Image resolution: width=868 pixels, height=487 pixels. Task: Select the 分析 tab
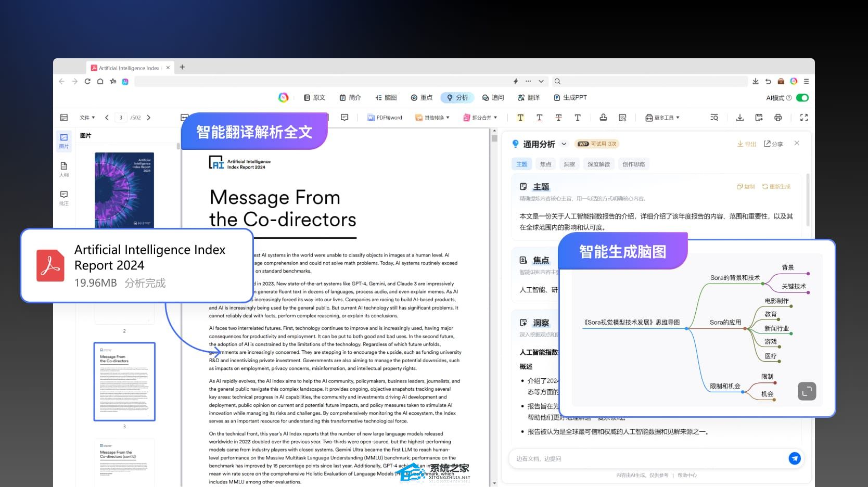pyautogui.click(x=457, y=98)
